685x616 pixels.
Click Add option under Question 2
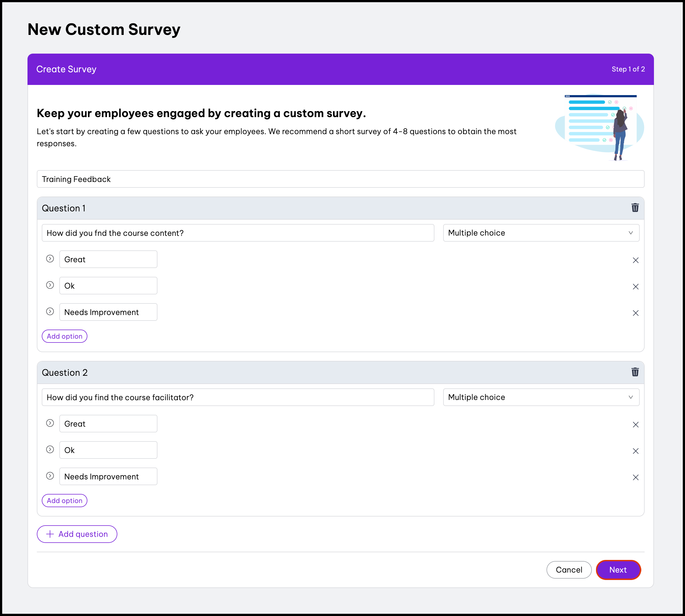(65, 501)
